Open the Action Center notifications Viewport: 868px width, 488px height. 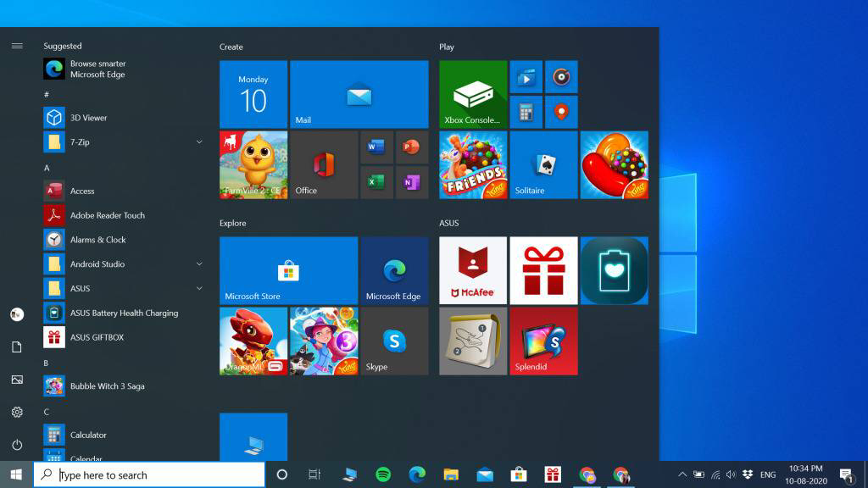coord(846,474)
